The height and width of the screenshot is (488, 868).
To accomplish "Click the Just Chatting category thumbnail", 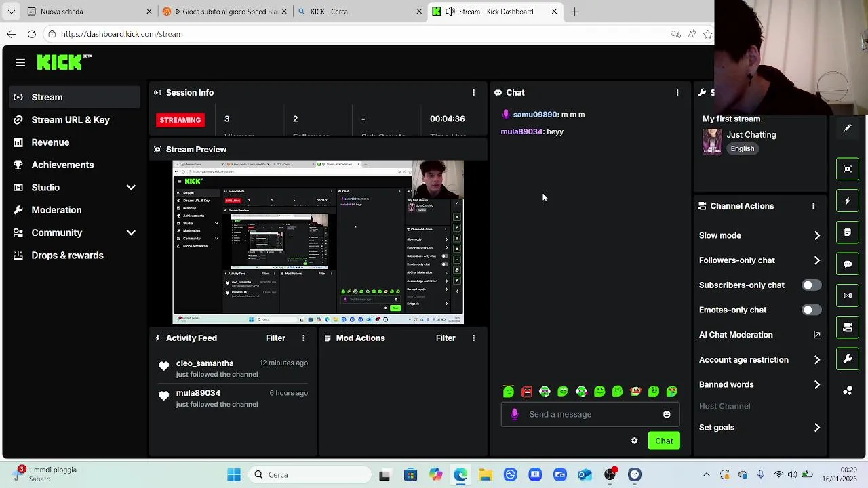I will pyautogui.click(x=712, y=142).
